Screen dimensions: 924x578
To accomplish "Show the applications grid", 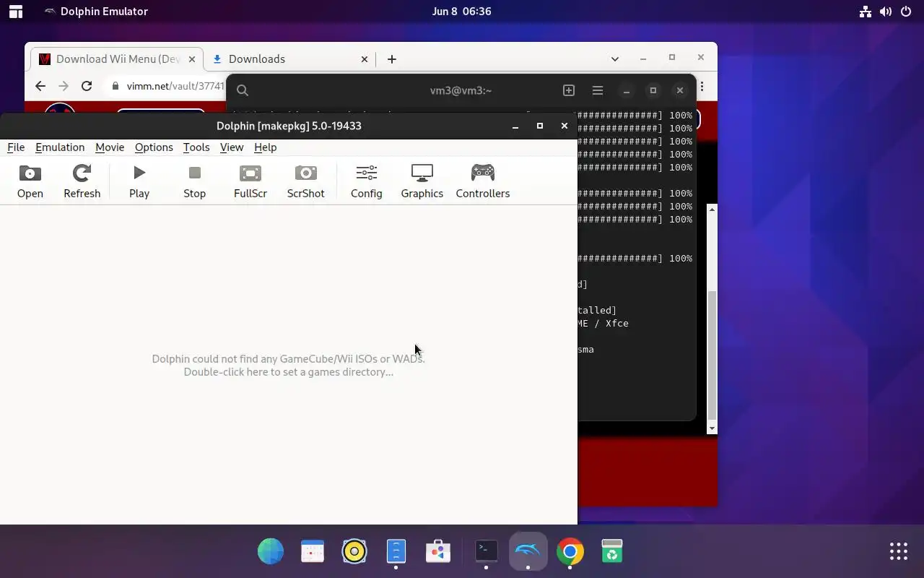I will tap(898, 551).
